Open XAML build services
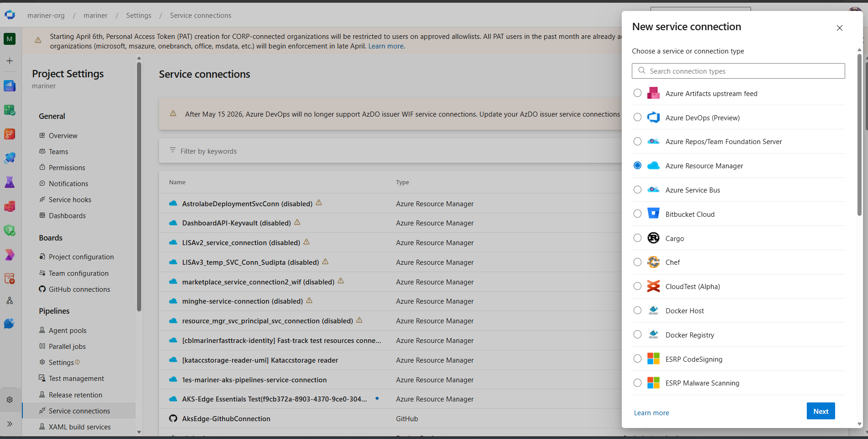Image resolution: width=868 pixels, height=439 pixels. (x=79, y=427)
